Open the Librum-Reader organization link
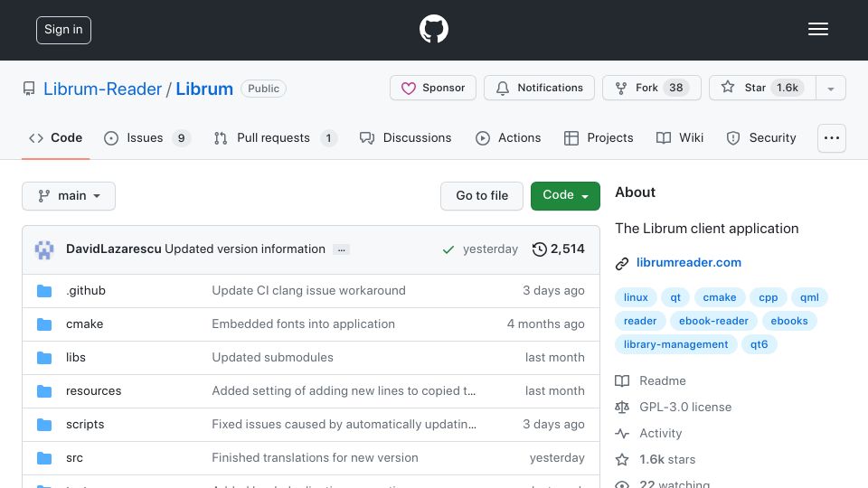868x488 pixels. (102, 89)
